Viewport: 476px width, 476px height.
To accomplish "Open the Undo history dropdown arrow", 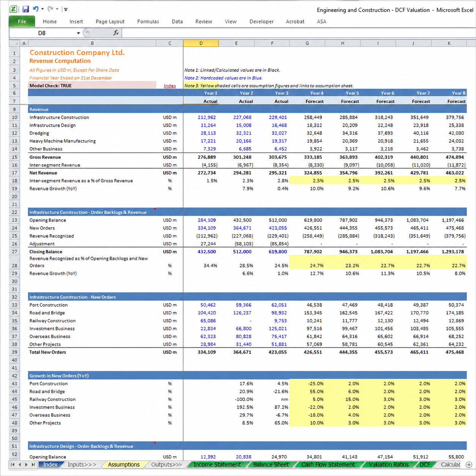I will [43, 9].
